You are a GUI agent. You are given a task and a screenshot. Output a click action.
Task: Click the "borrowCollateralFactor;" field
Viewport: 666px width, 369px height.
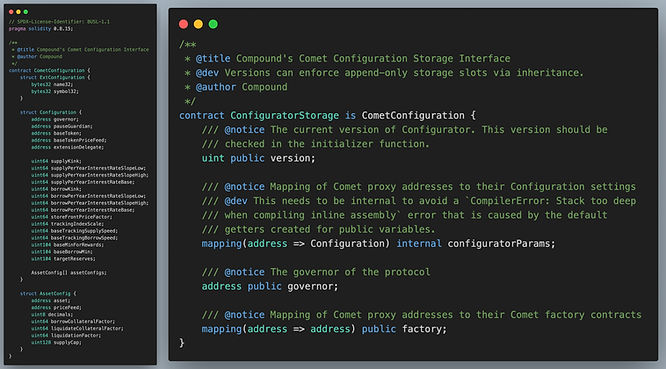pos(73,321)
